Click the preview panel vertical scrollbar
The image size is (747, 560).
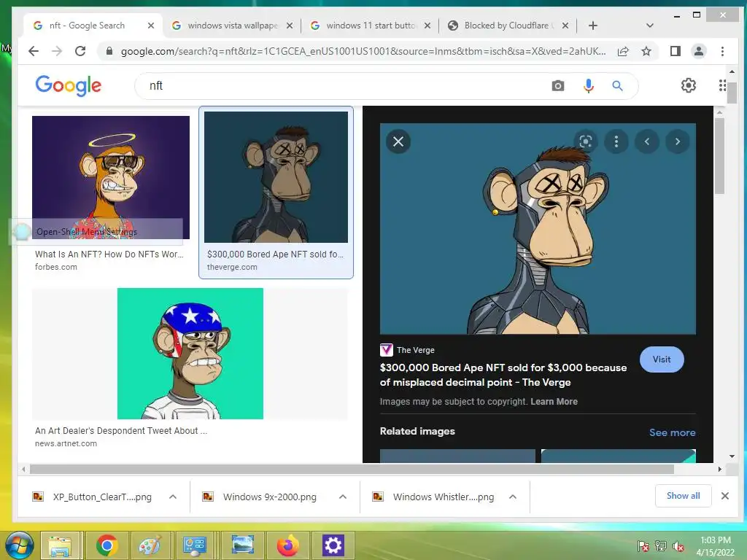(719, 155)
